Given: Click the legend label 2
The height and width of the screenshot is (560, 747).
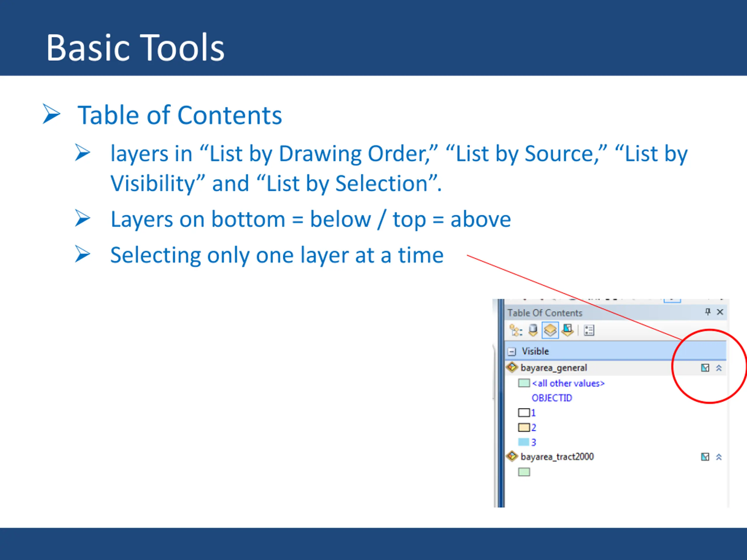Looking at the screenshot, I should (x=534, y=427).
